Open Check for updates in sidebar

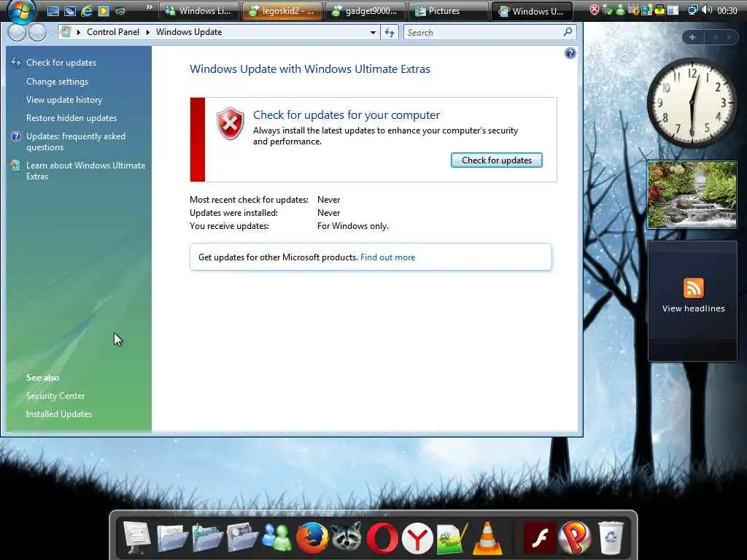(61, 63)
